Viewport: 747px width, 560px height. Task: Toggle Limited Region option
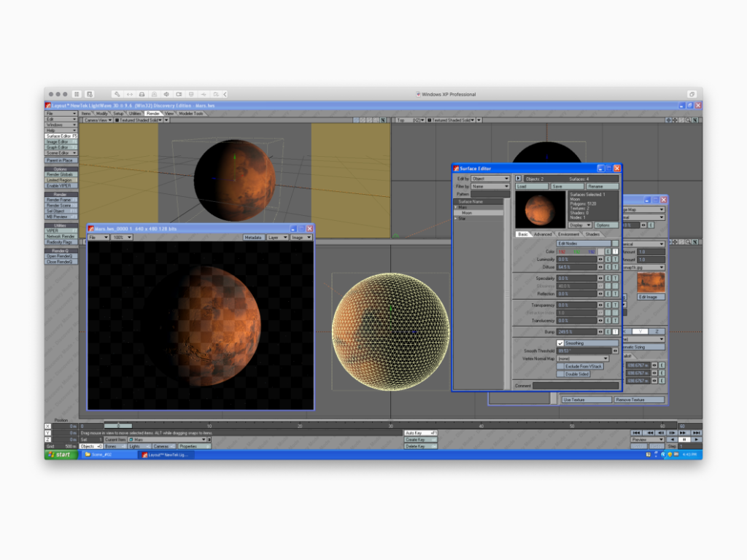pos(61,180)
